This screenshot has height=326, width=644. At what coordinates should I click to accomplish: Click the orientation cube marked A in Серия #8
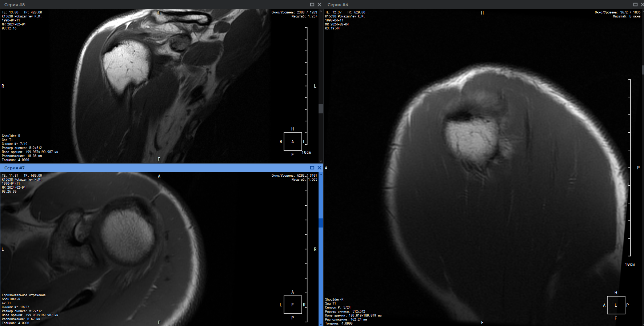coord(293,142)
